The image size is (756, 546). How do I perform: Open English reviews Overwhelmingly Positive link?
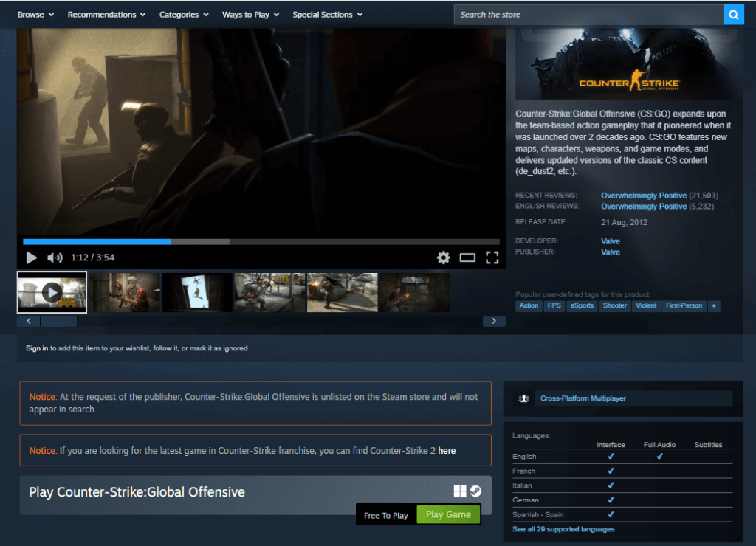[644, 207]
